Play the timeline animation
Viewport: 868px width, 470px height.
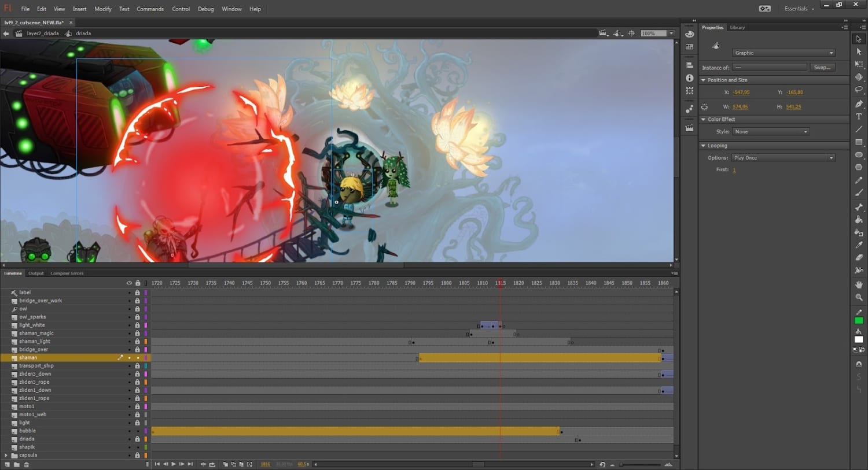click(x=174, y=464)
